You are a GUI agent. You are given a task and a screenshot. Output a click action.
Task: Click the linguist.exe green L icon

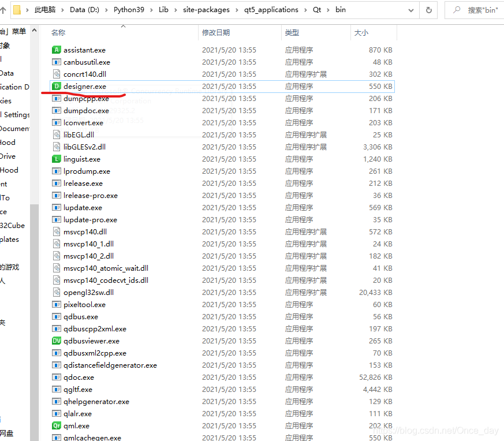[x=56, y=159]
